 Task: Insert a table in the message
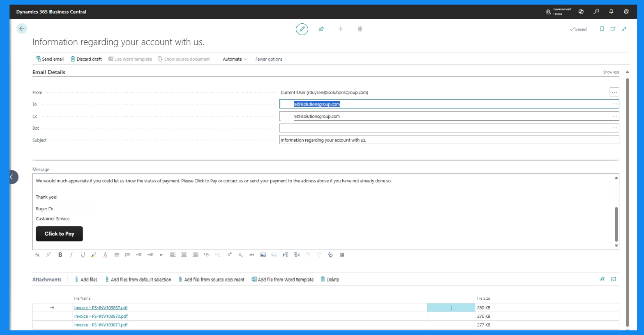[x=342, y=255]
